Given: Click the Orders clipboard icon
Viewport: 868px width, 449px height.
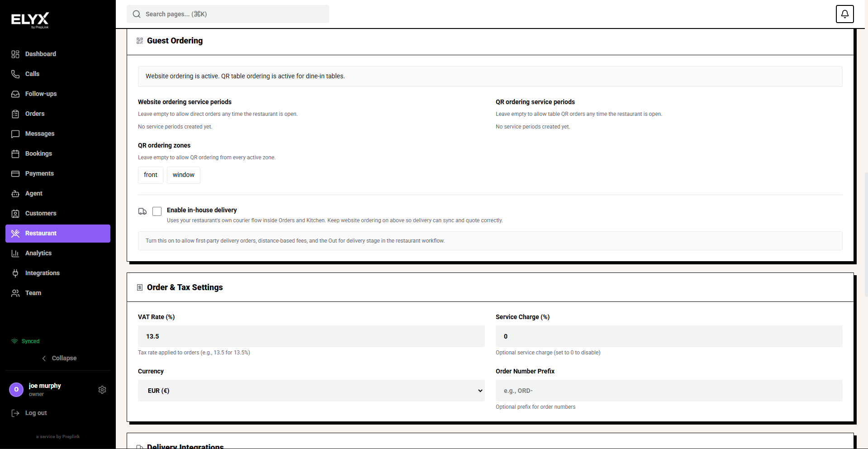Looking at the screenshot, I should click(15, 114).
